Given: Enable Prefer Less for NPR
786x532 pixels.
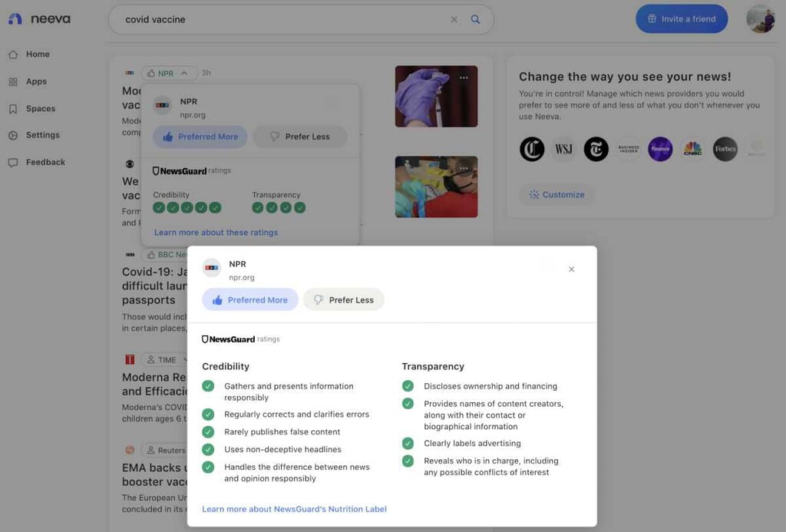Looking at the screenshot, I should coord(343,299).
